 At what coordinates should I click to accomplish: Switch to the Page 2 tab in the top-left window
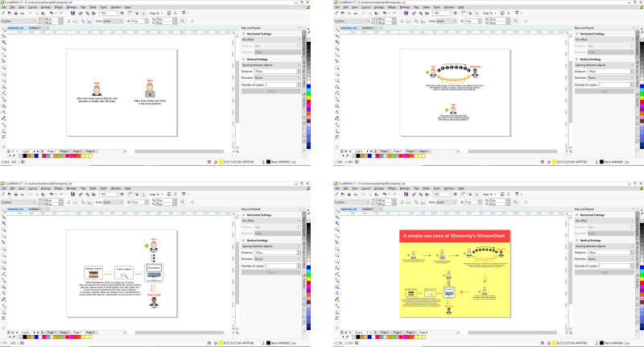(x=64, y=151)
